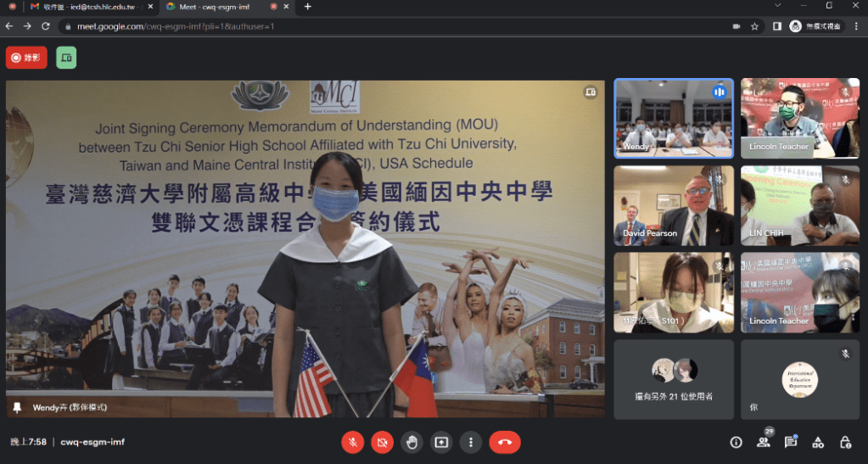This screenshot has height=464, width=868.
Task: Open host controls lock icon
Action: click(845, 442)
